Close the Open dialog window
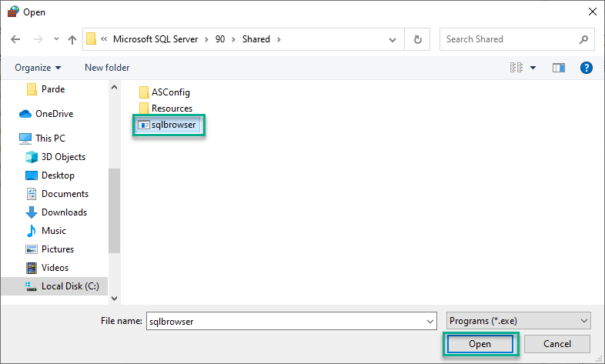The width and height of the screenshot is (605, 364). (x=592, y=12)
